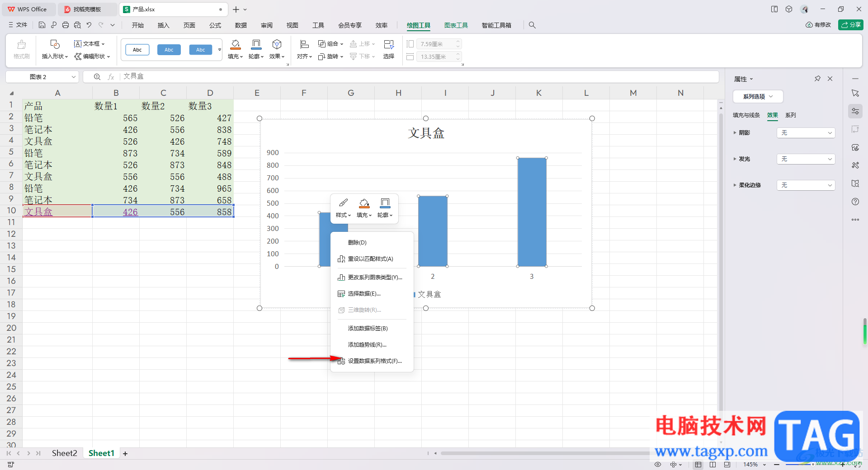Click the Style brush in mini toolbar
Viewport: 868px width, 470px height.
pos(343,203)
